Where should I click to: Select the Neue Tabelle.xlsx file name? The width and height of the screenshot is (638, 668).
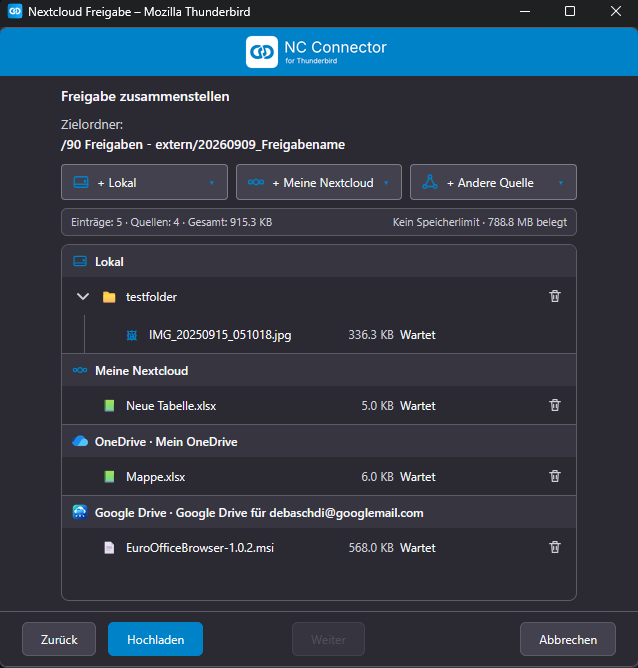[x=171, y=406]
